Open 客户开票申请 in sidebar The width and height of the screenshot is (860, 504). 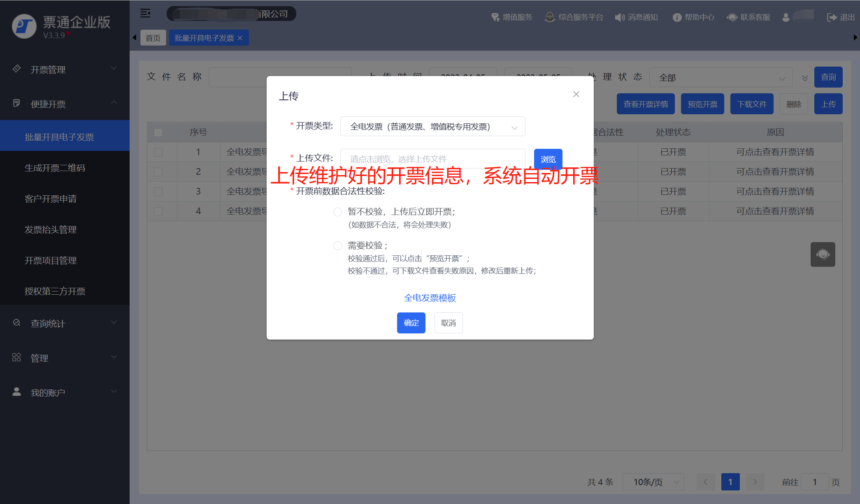[65, 199]
